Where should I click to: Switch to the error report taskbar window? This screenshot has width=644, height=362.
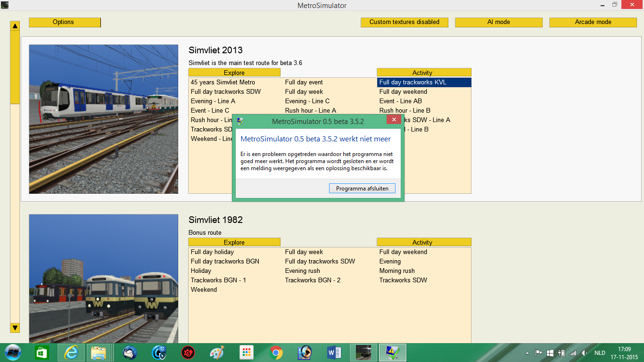coord(393,352)
